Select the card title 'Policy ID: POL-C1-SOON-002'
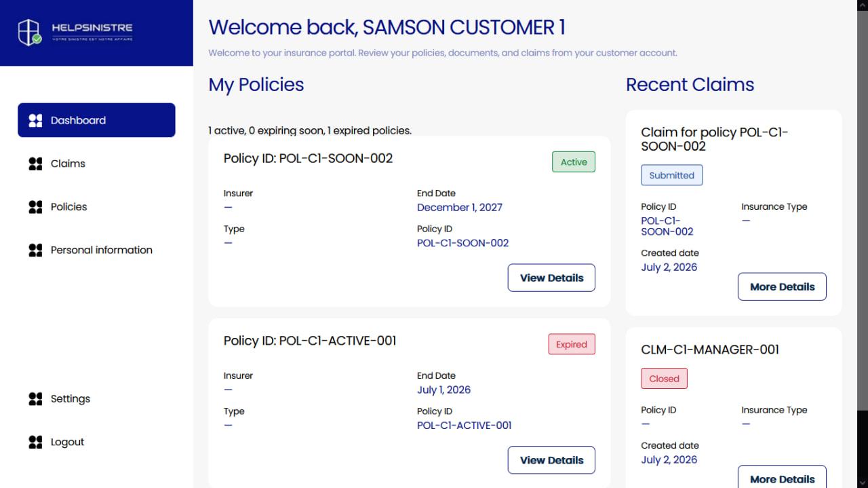 (x=309, y=159)
